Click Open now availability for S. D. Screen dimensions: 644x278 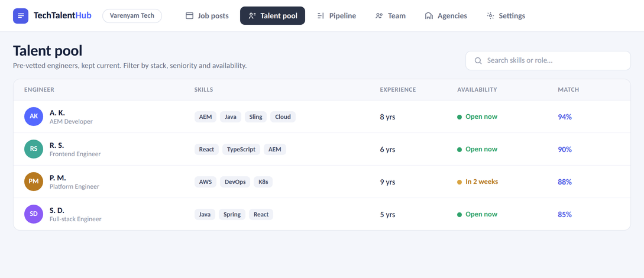[x=481, y=214]
